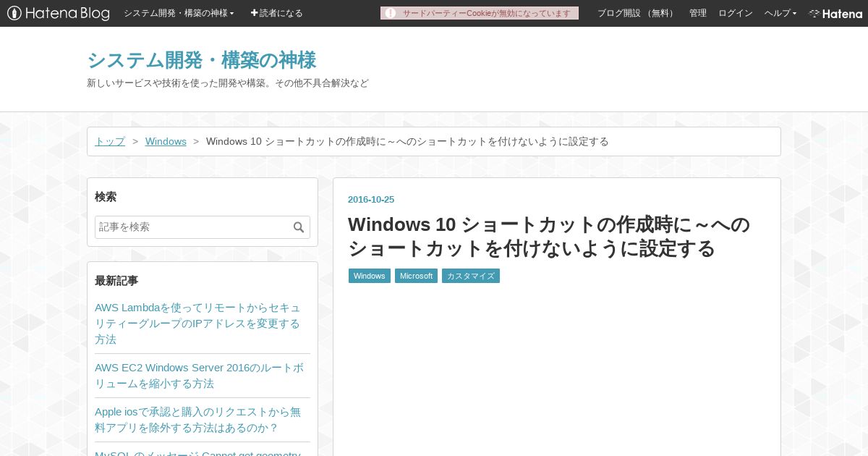Screen dimensions: 868x456
Task: Open Windows category in breadcrumb
Action: tap(166, 141)
